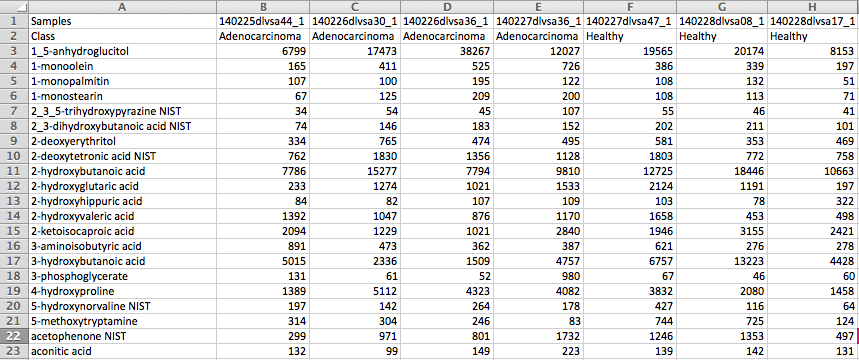Select the 2-ketoisocaproic acid cell
859x360 pixels.
point(122,231)
